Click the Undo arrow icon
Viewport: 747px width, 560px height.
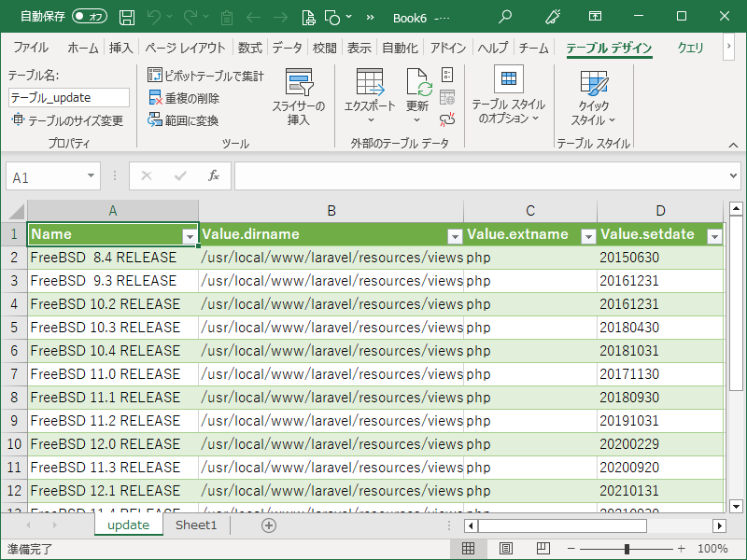154,17
